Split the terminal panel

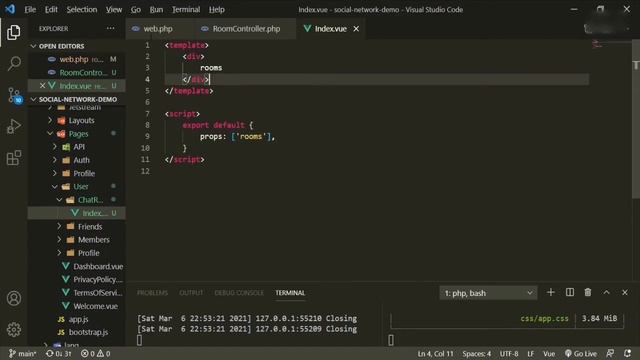tap(570, 292)
